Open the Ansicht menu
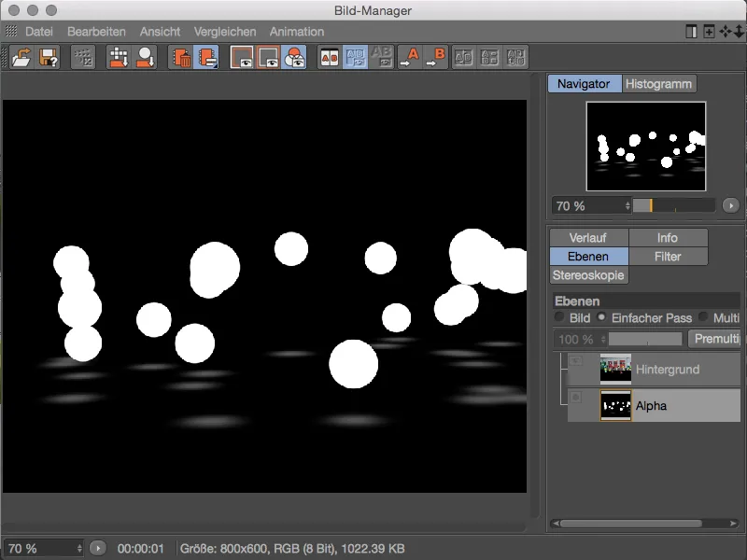This screenshot has height=560, width=747. coord(160,32)
